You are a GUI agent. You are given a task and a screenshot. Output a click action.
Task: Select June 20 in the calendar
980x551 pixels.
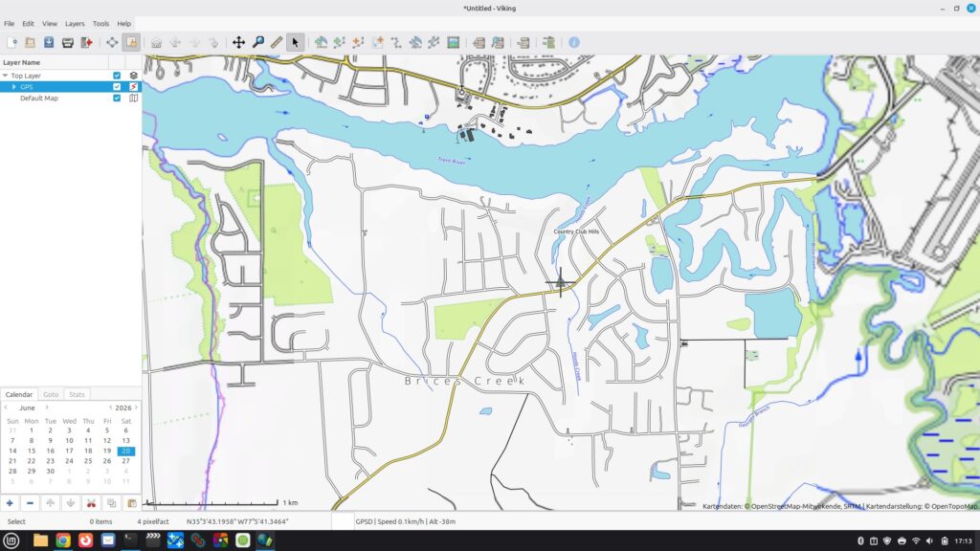pyautogui.click(x=125, y=452)
